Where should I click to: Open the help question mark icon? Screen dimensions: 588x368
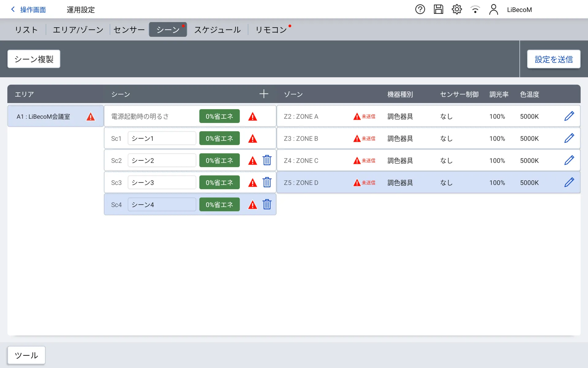(420, 10)
